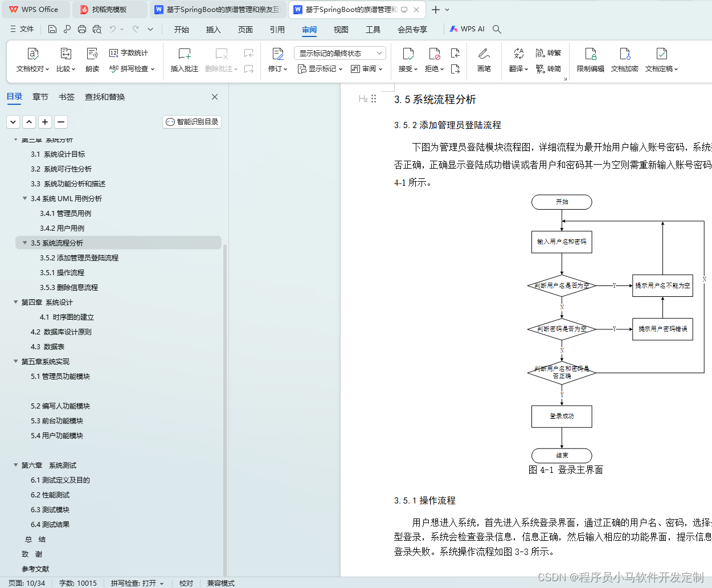Click the 智能识别目录 button
Screen dimensions: 712x588
tap(191, 121)
